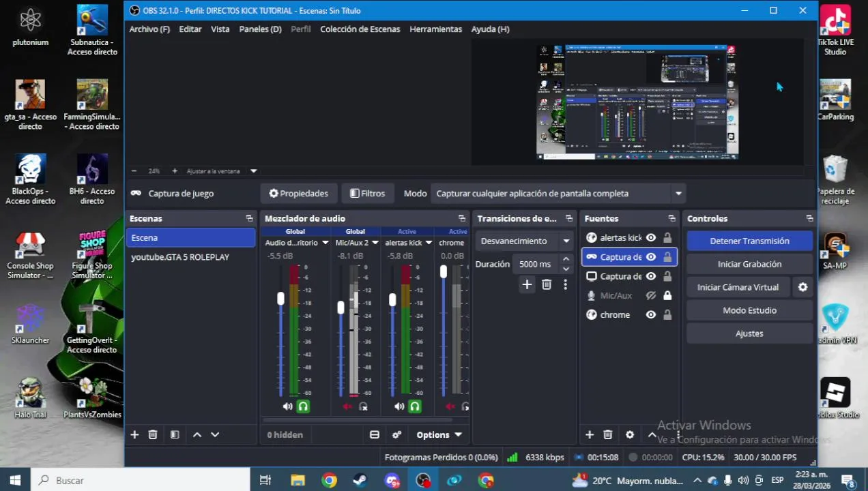The image size is (868, 491).
Task: Lock the chrome source
Action: click(667, 314)
